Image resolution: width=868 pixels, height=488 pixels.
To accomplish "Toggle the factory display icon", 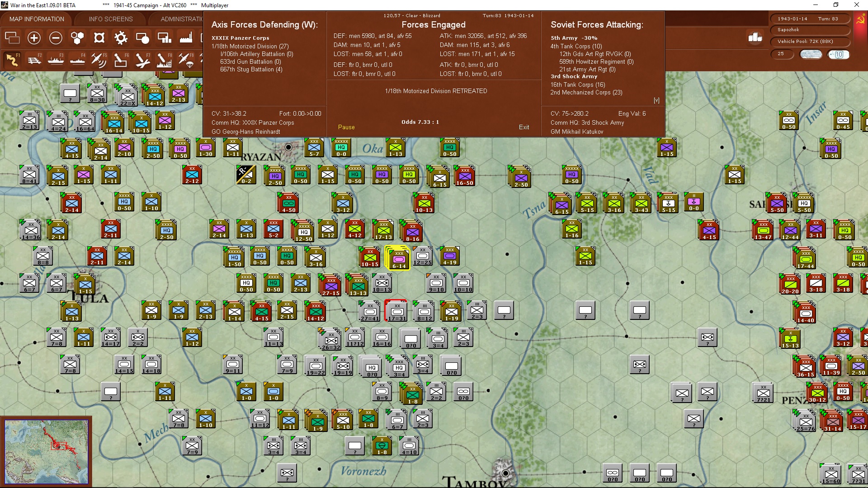I will point(186,38).
